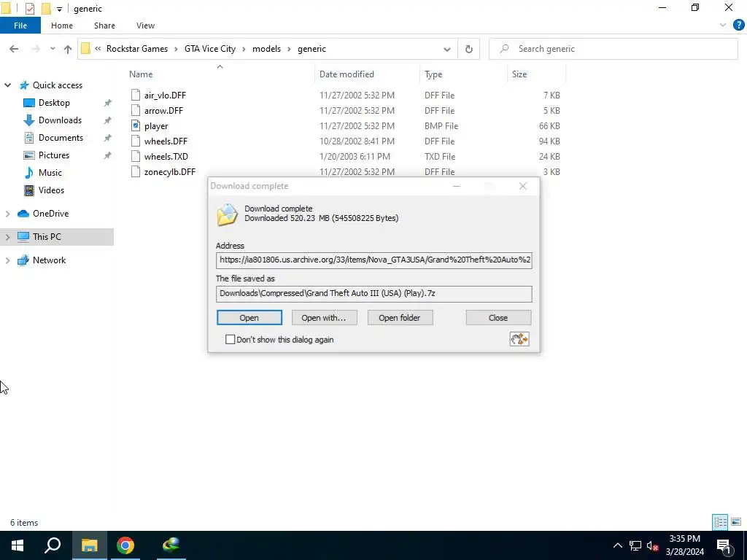
Task: Select Downloads in the navigation pane
Action: coord(60,120)
